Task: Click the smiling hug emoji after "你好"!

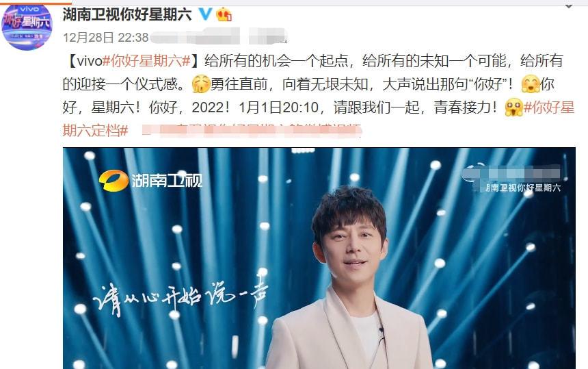Action: coord(531,84)
